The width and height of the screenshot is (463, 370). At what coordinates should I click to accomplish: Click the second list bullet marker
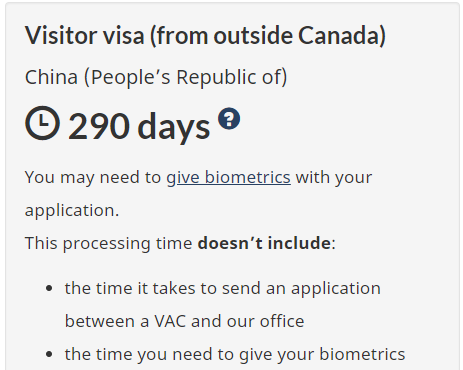click(x=49, y=354)
